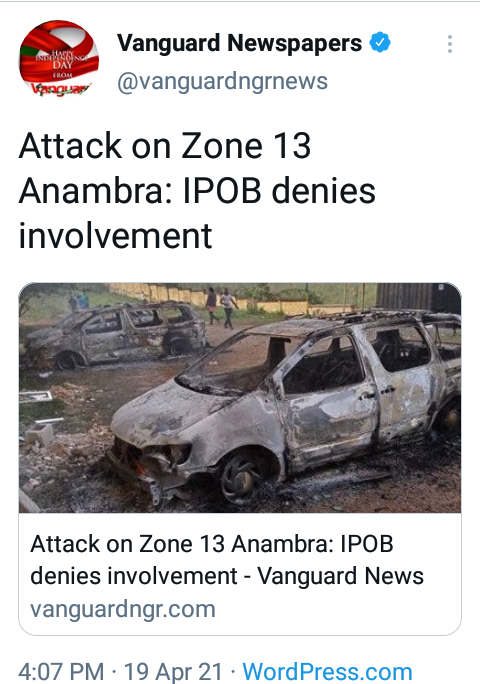480x684 pixels.
Task: Open the WordPress.com source link
Action: [327, 672]
